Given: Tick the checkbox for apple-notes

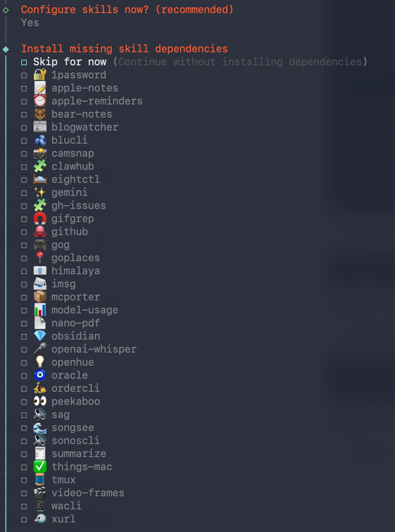Looking at the screenshot, I should pyautogui.click(x=24, y=88).
